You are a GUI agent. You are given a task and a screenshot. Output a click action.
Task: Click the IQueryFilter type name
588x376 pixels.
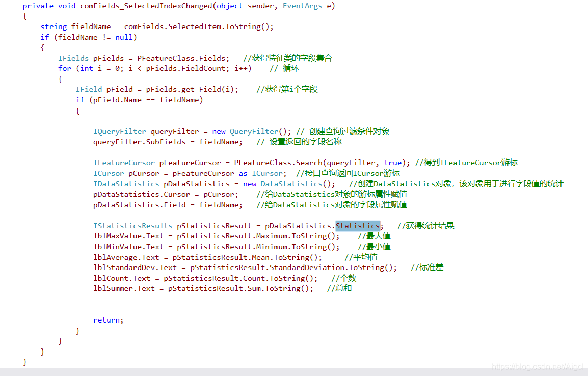coord(120,131)
